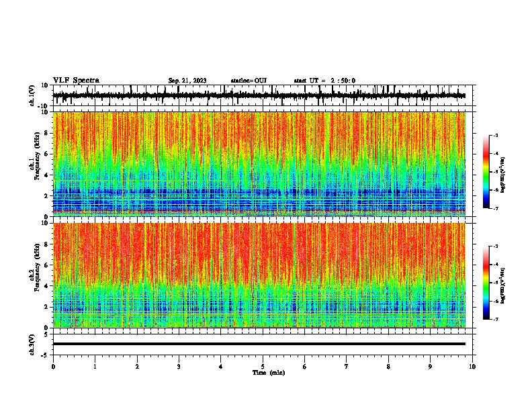Click tick label "2" on the Time axis
This screenshot has width=532, height=411.
(137, 367)
